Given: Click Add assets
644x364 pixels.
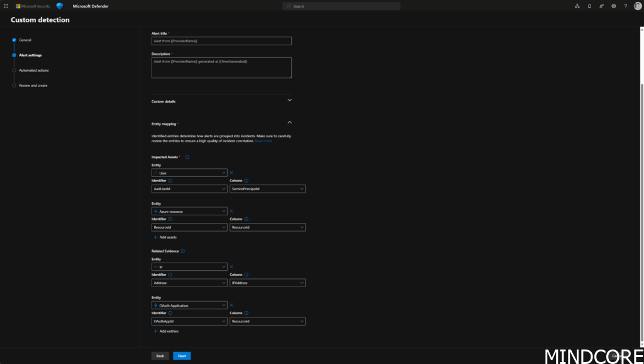Looking at the screenshot, I should pyautogui.click(x=165, y=237).
